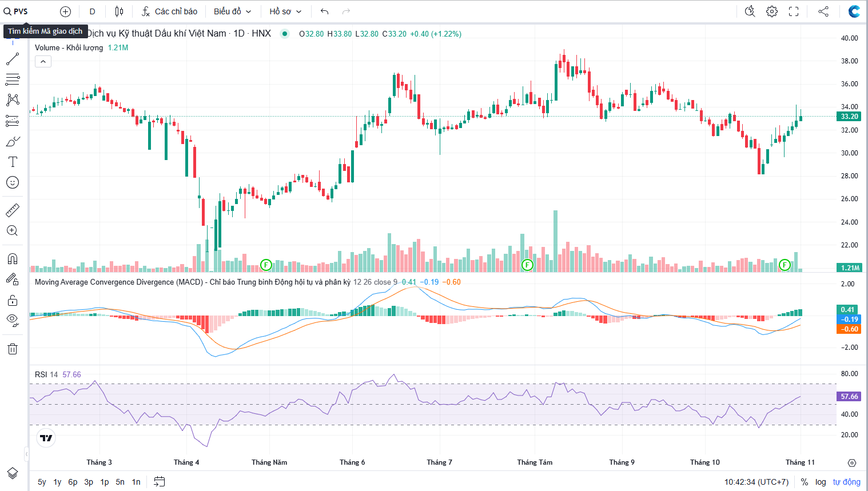Open the candlestick chart type selector

(x=119, y=11)
